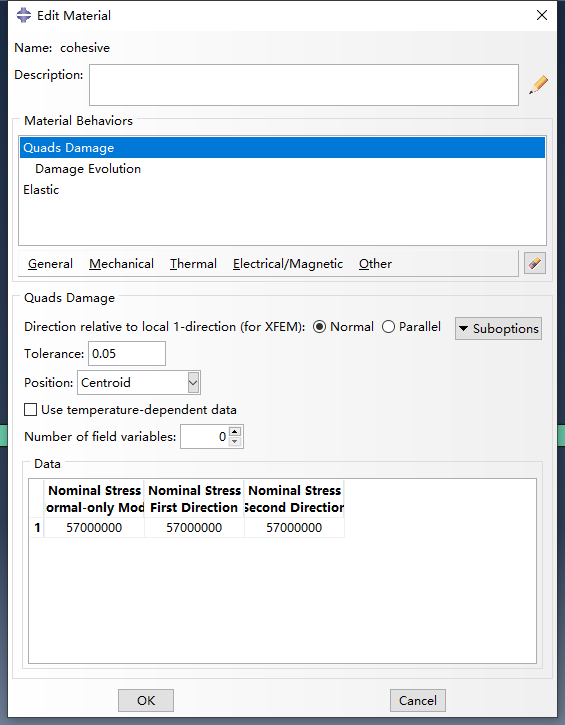
Task: Open the Position Centroid combo box
Action: pyautogui.click(x=139, y=383)
